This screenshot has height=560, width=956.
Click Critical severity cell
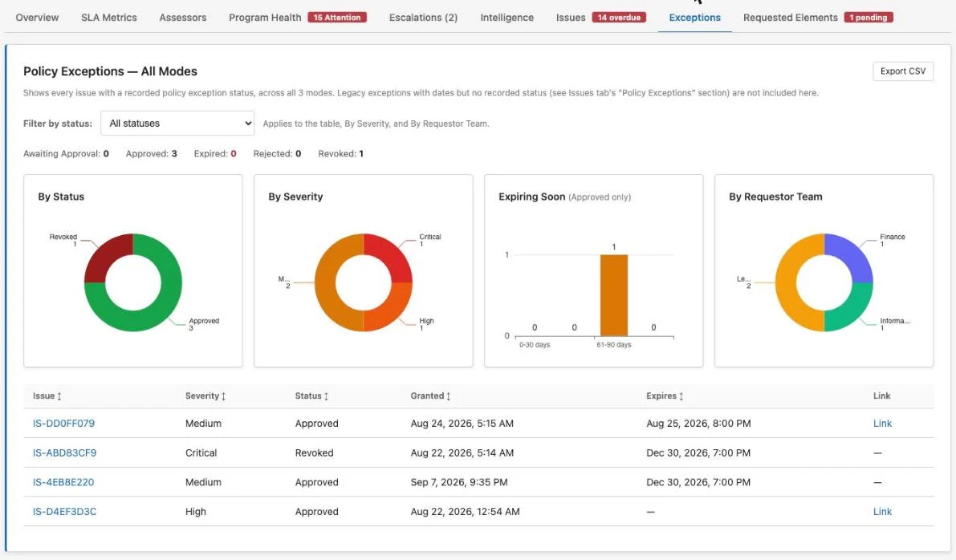[x=201, y=452]
